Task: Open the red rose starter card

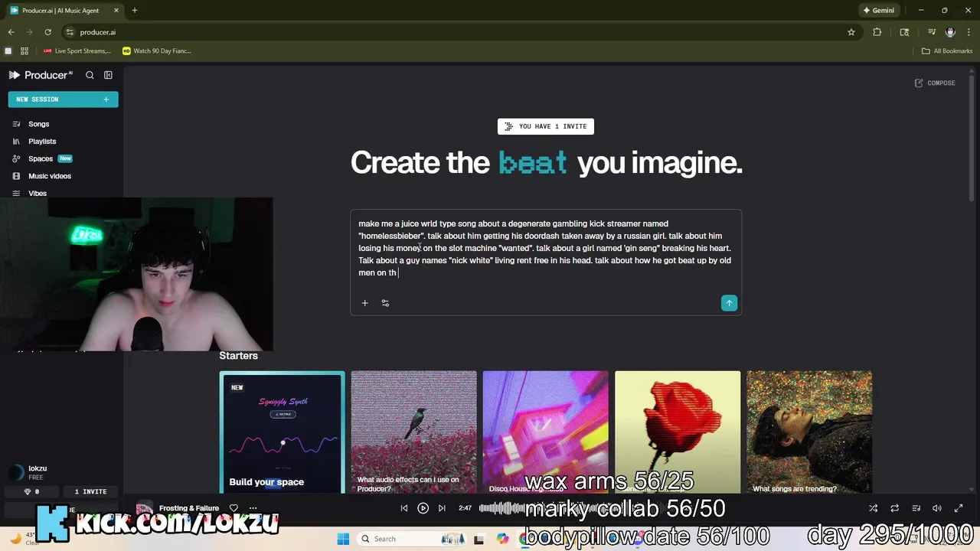Action: click(x=678, y=432)
